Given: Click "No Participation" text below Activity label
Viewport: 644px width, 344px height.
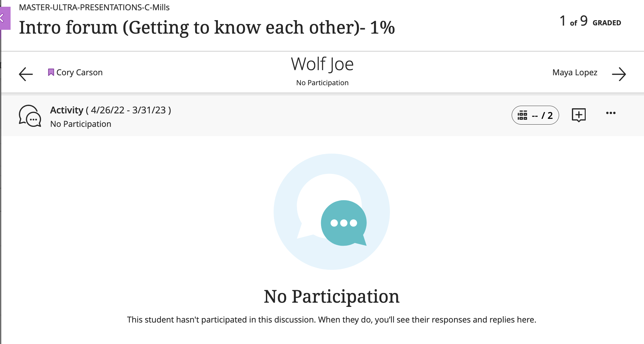Looking at the screenshot, I should (x=81, y=124).
